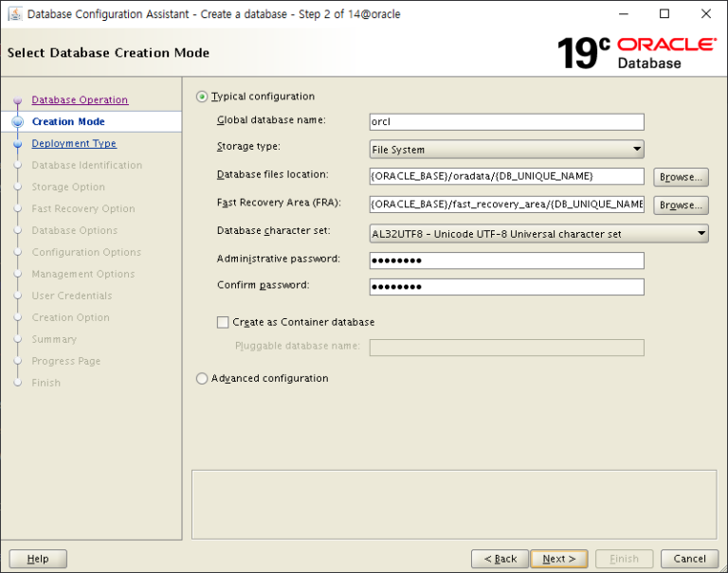Viewport: 728px width, 573px height.
Task: Browse for the Database files location
Action: tap(681, 177)
